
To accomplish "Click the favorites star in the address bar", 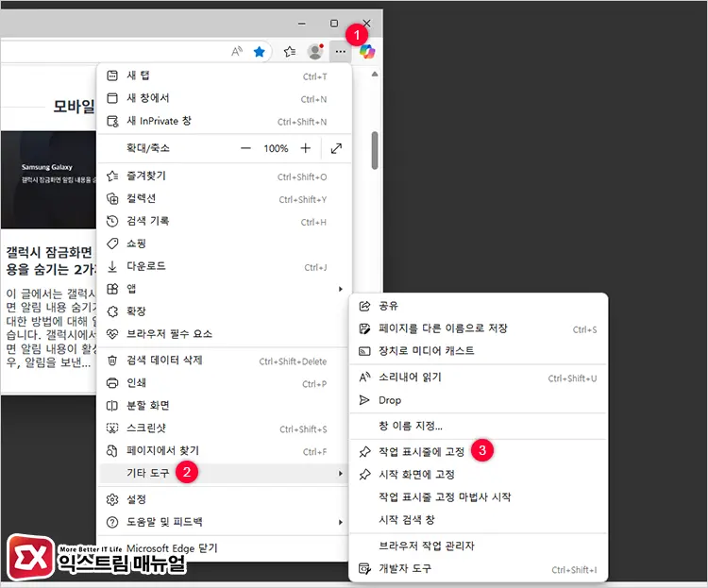I will coord(259,52).
